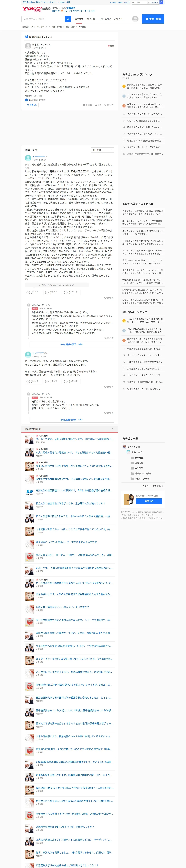Click the ログイン link
The height and width of the screenshot is (868, 186).
[x=56, y=11]
